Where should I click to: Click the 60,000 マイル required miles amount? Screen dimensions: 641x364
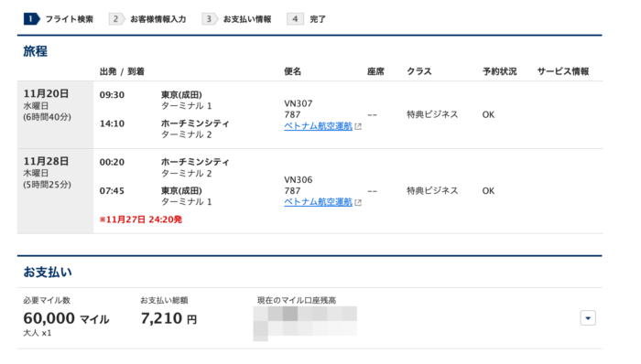(x=66, y=318)
